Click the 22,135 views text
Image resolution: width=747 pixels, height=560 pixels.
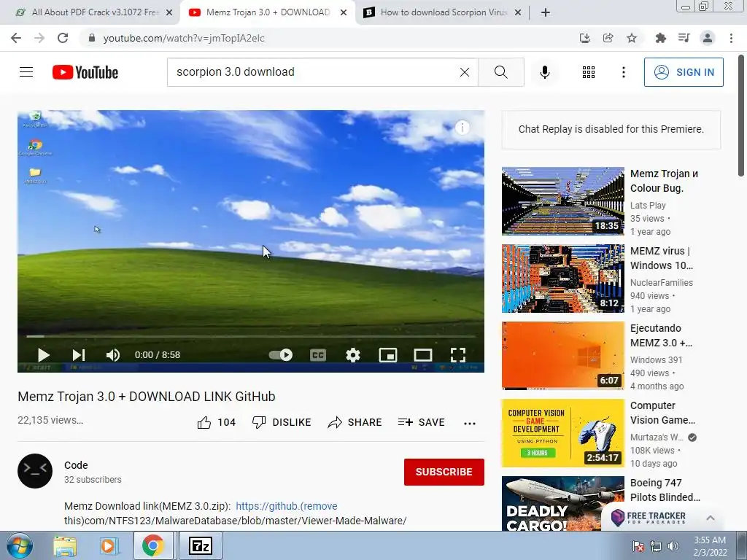(50, 420)
